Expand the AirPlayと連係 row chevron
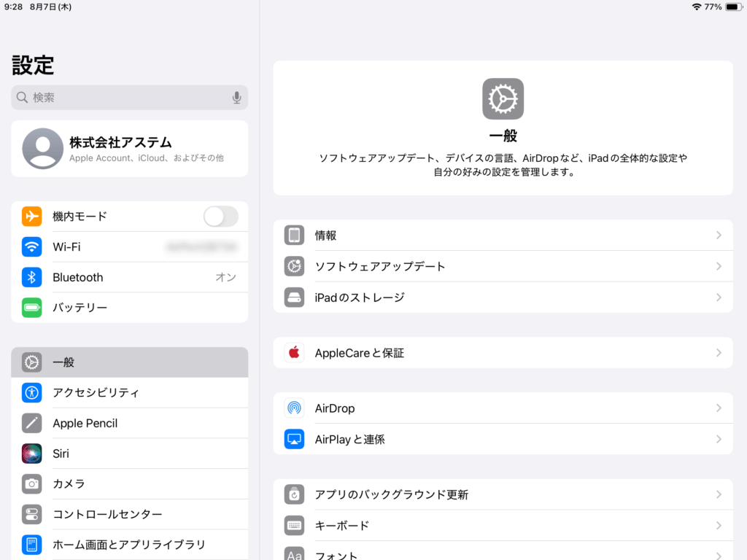 point(719,439)
